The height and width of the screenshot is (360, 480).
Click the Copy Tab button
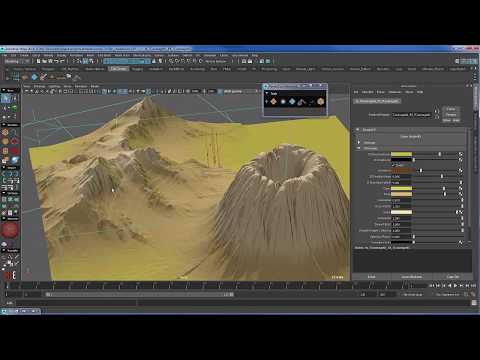click(453, 277)
